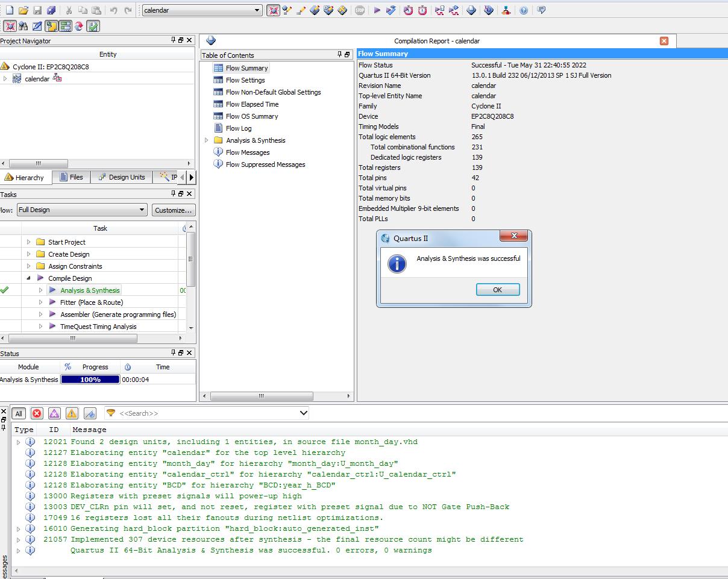
Task: Click the Start Compilation play icon
Action: tap(377, 10)
